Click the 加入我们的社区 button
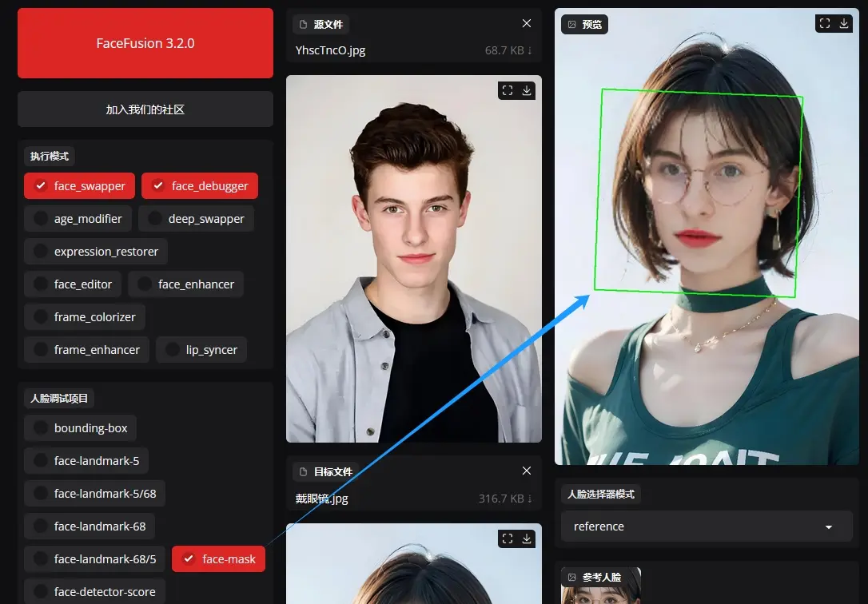Image resolution: width=868 pixels, height=604 pixels. [x=145, y=109]
